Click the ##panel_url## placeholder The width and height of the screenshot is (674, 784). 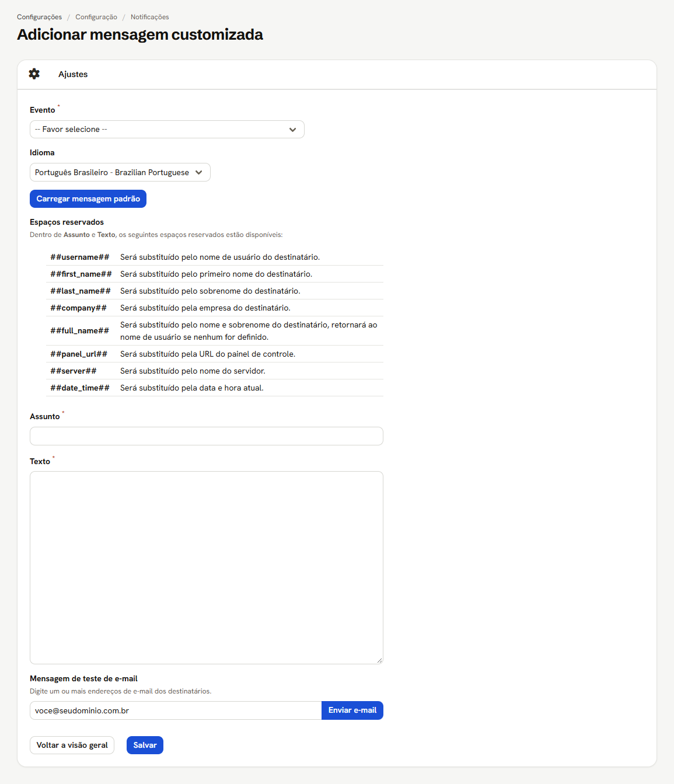[x=79, y=354]
